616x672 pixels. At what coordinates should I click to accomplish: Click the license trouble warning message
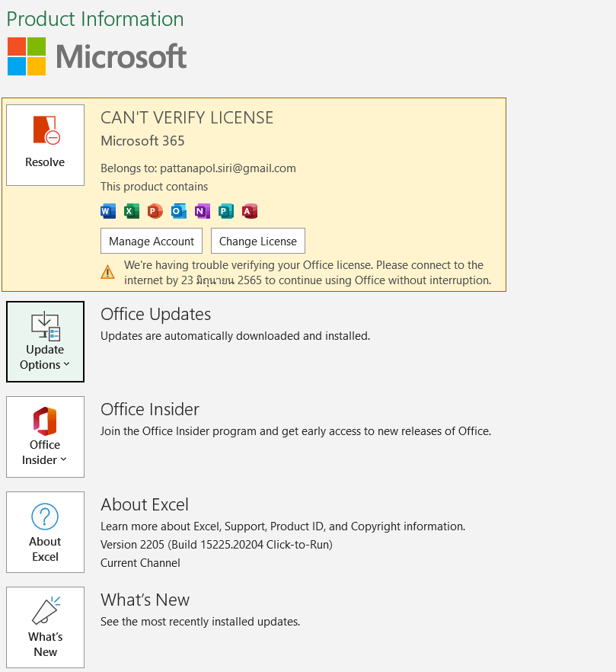pos(308,273)
